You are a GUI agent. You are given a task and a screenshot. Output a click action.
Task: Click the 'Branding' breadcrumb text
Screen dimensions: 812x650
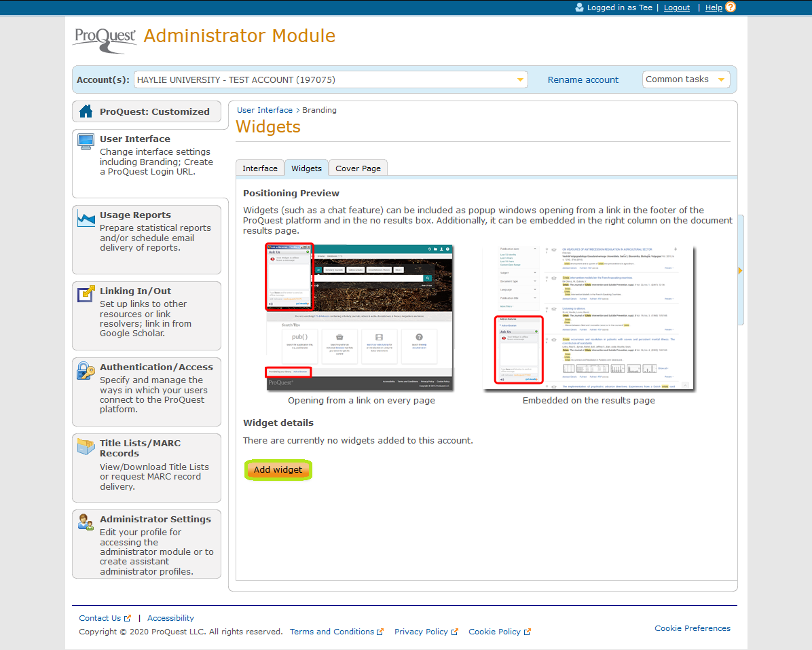[x=320, y=110]
